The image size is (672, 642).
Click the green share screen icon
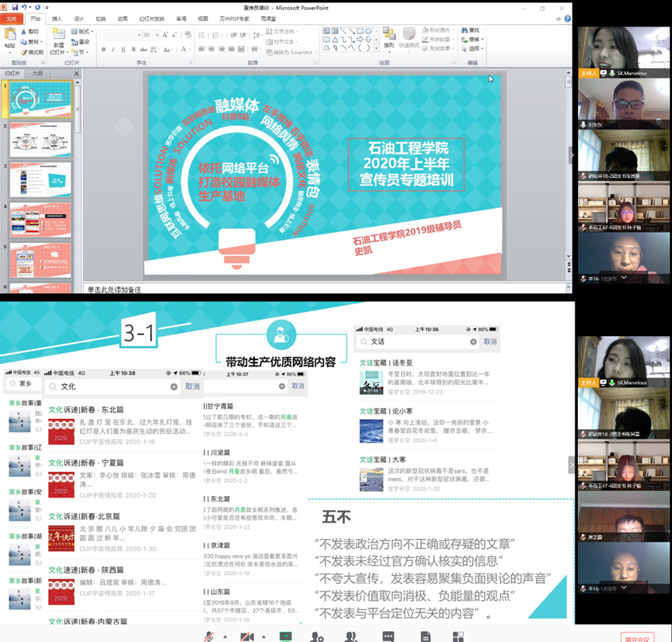pyautogui.click(x=286, y=636)
